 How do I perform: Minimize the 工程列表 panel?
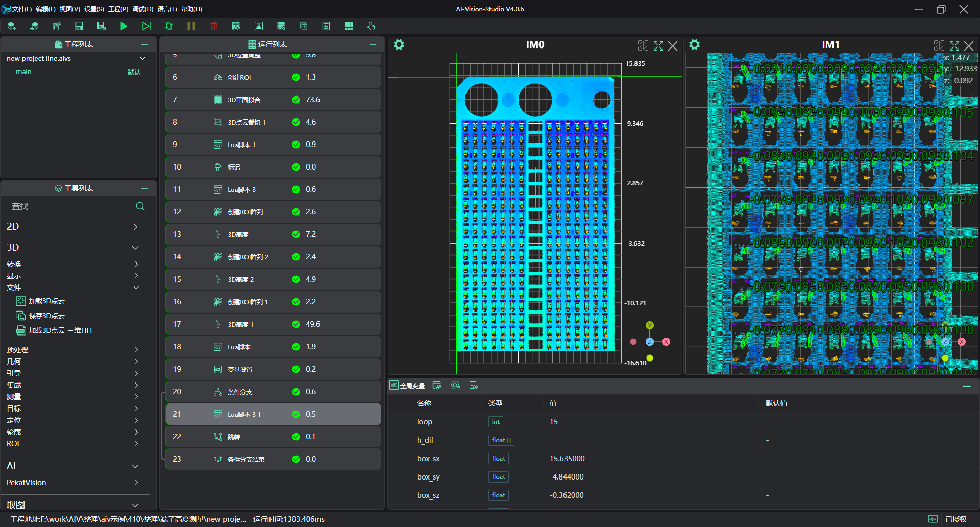[144, 44]
